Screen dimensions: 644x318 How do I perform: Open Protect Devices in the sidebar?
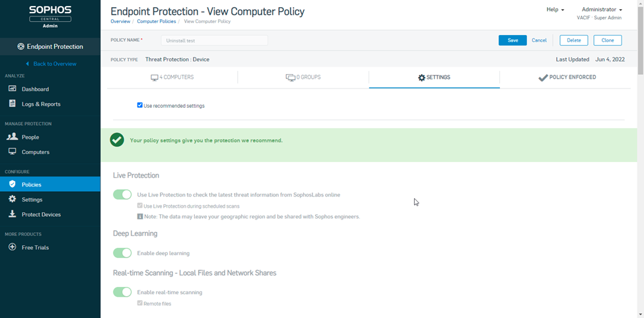pyautogui.click(x=50, y=214)
